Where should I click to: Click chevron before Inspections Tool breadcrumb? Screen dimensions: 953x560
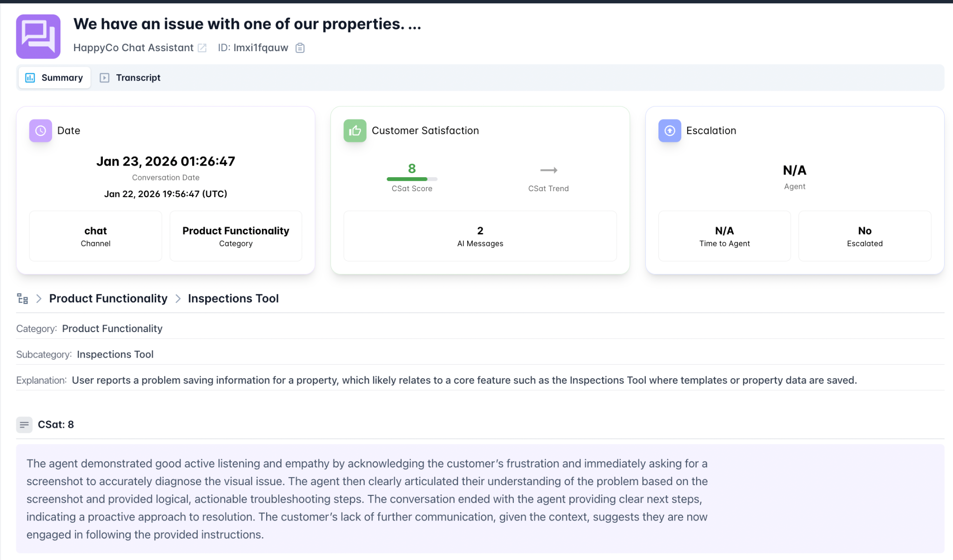coord(178,299)
